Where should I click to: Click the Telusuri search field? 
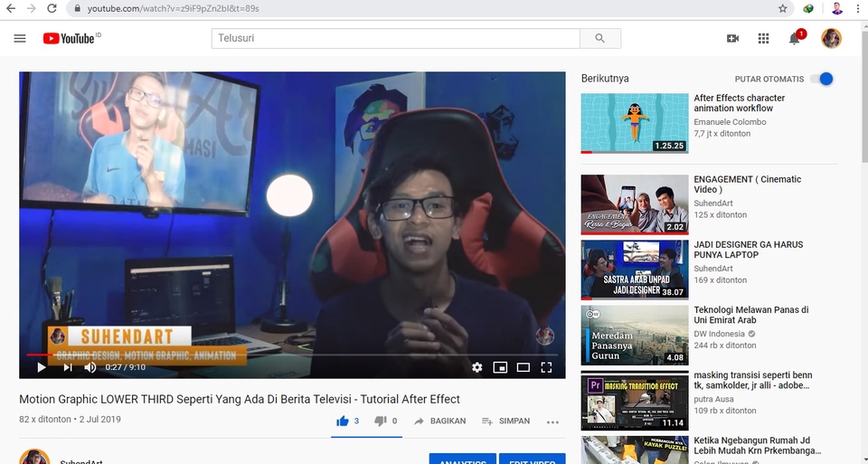(x=395, y=38)
